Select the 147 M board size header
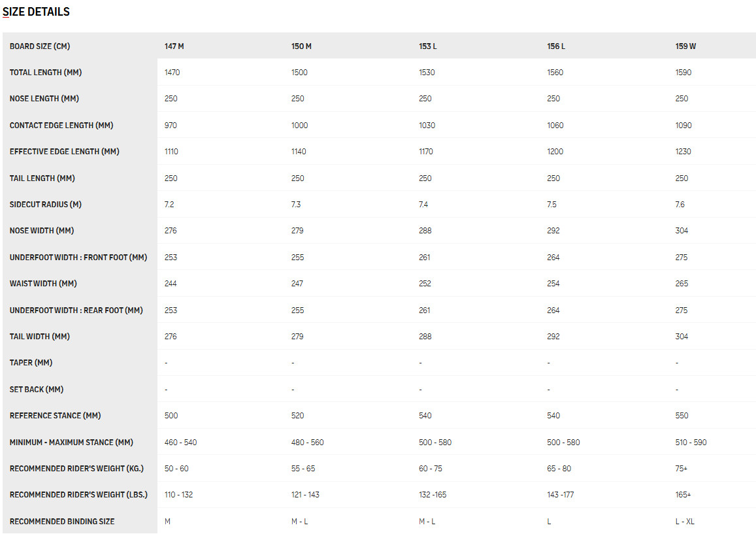This screenshot has width=756, height=536. (174, 46)
